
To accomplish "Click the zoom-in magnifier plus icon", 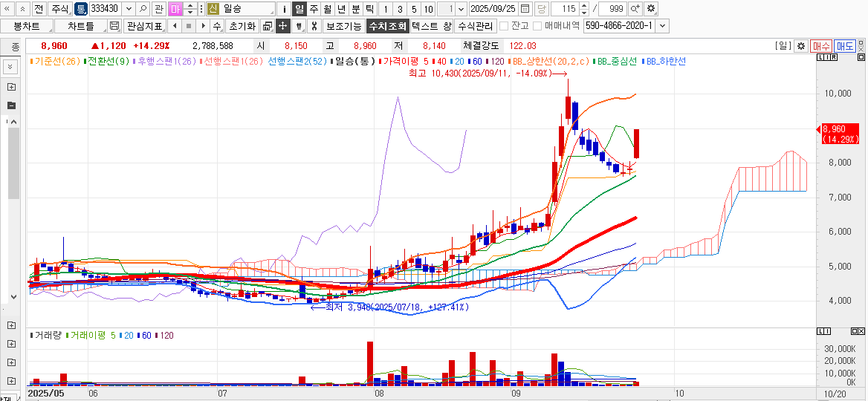I will 635,9.
